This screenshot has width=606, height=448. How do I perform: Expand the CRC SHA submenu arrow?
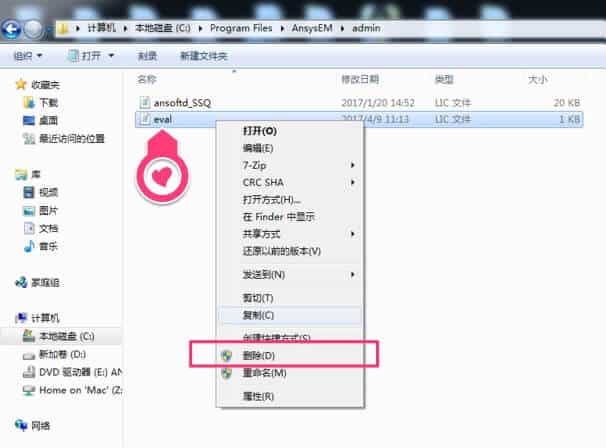[x=352, y=182]
